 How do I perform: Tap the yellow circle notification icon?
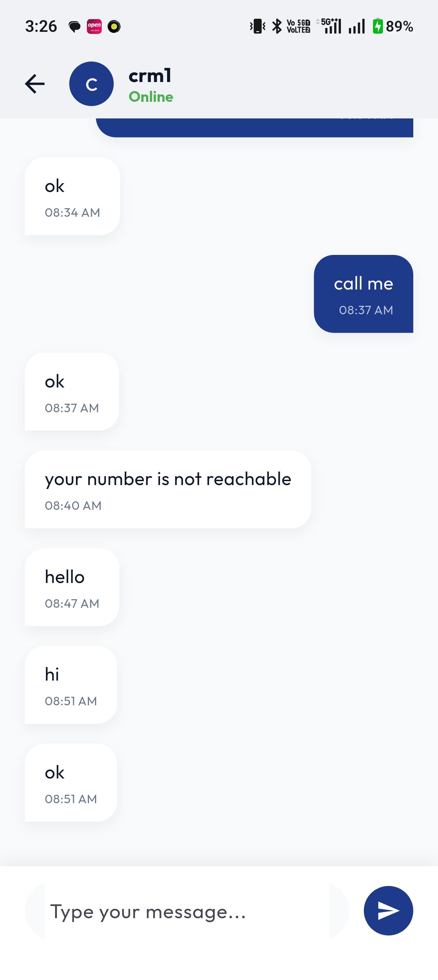(x=114, y=27)
